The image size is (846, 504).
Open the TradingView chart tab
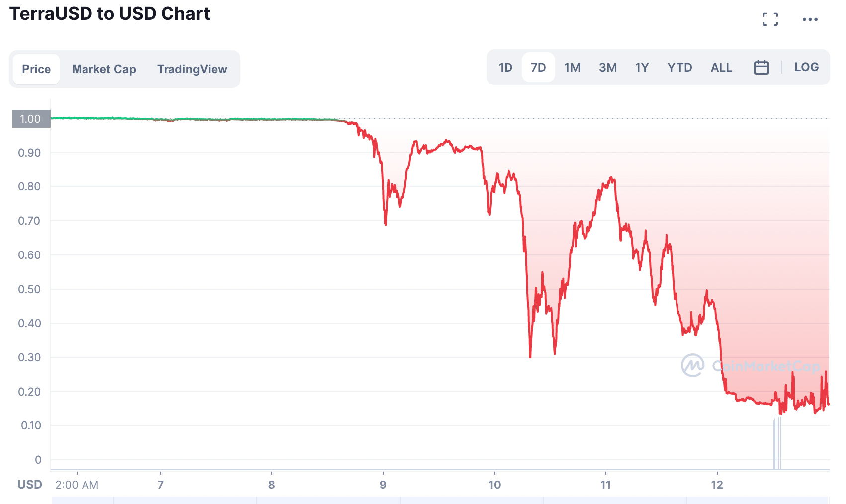coord(192,69)
